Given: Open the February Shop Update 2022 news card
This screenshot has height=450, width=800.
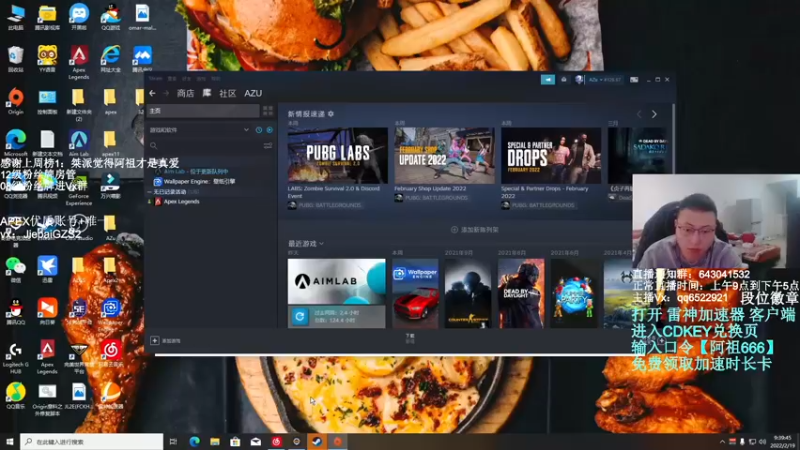Looking at the screenshot, I should click(444, 156).
